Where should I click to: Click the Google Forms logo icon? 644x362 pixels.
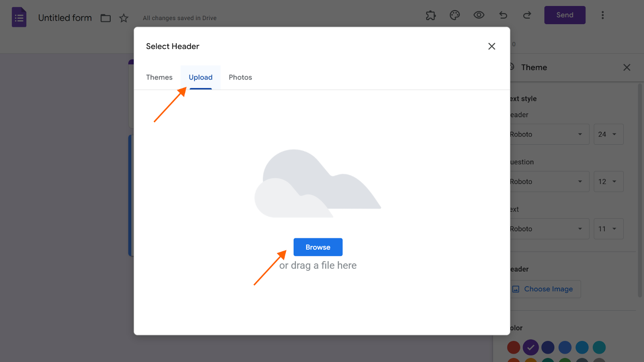point(19,17)
